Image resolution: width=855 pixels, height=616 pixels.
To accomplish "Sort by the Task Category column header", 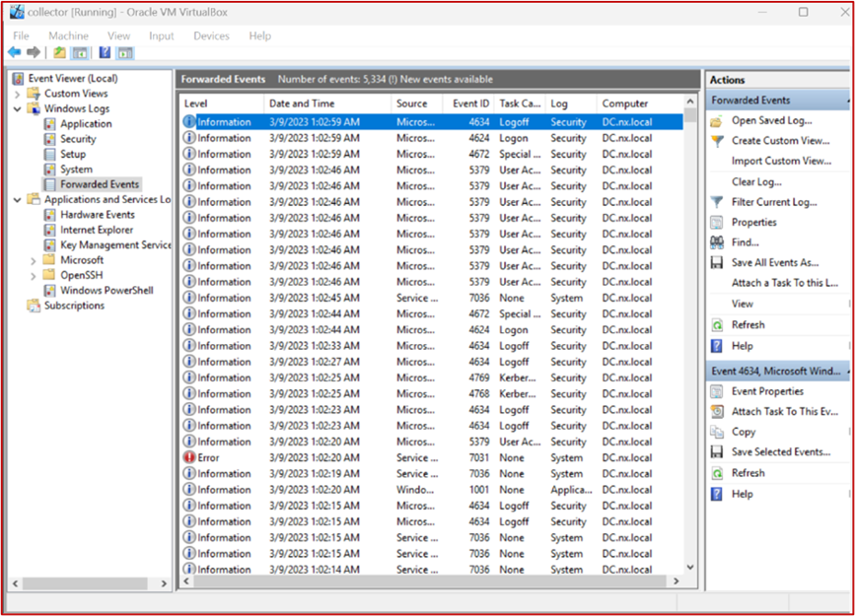I will (x=520, y=103).
